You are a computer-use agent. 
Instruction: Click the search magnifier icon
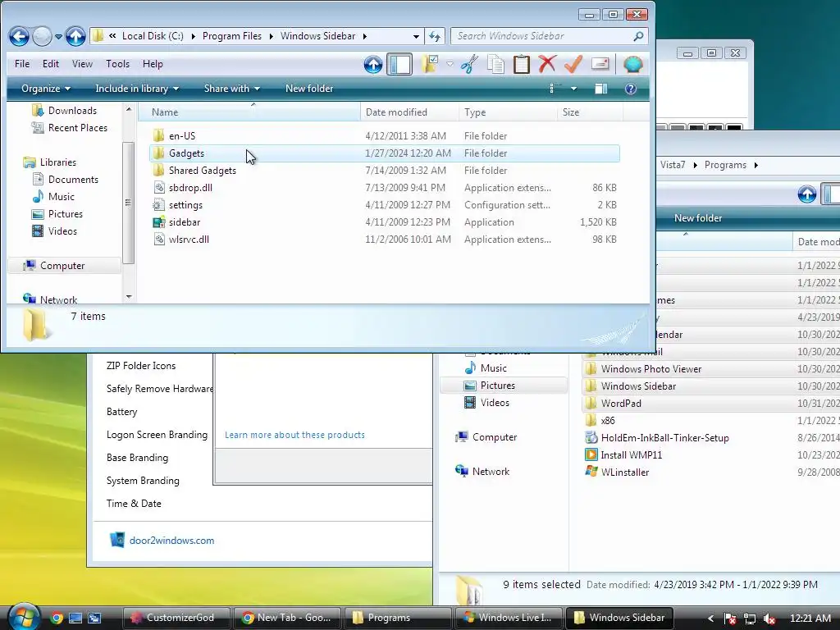tap(638, 36)
